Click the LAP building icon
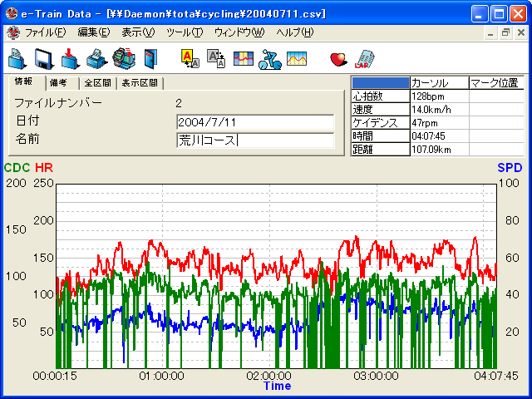This screenshot has width=532, height=399. click(x=364, y=58)
